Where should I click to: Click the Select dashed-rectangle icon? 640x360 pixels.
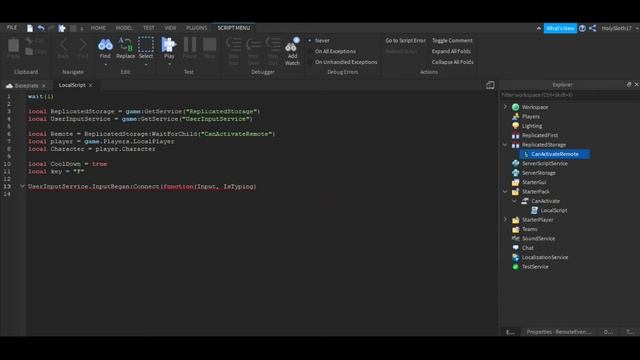(x=146, y=44)
